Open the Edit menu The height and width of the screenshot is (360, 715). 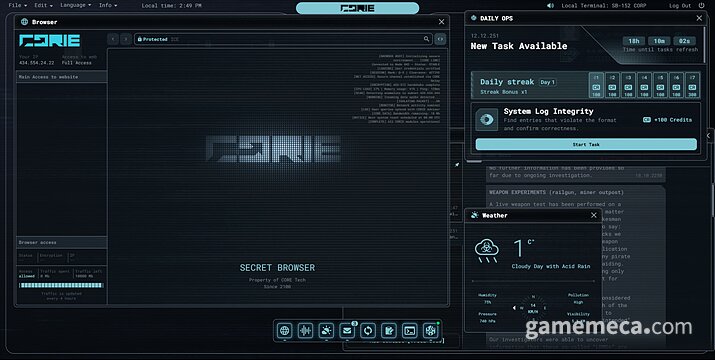click(43, 5)
